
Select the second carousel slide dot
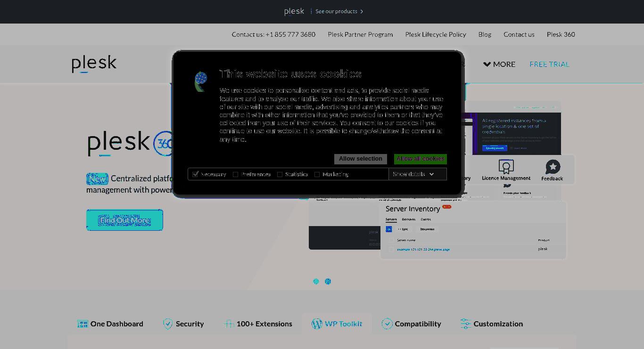pyautogui.click(x=328, y=281)
